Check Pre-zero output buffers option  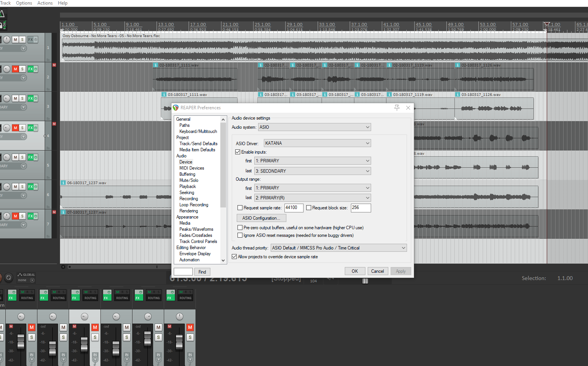(240, 228)
